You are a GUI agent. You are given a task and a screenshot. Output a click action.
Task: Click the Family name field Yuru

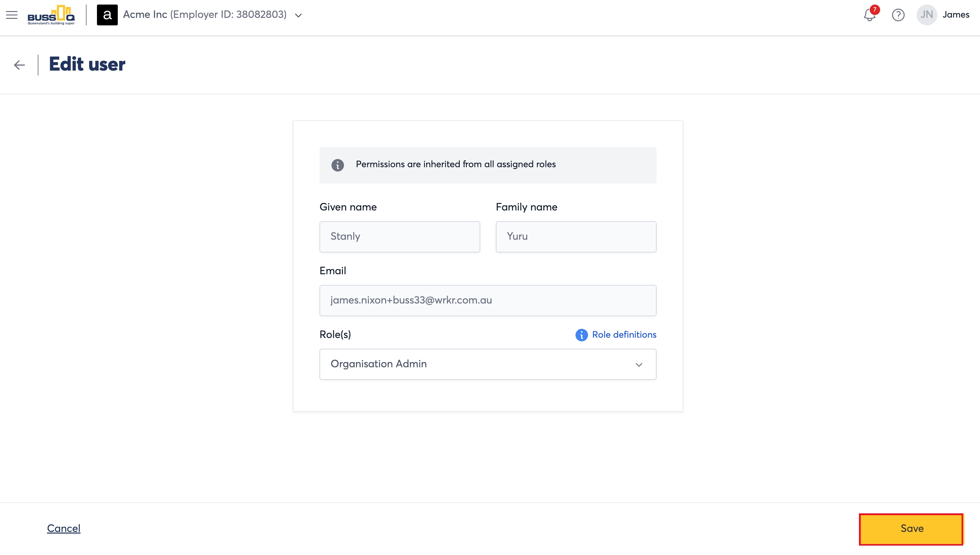tap(576, 236)
